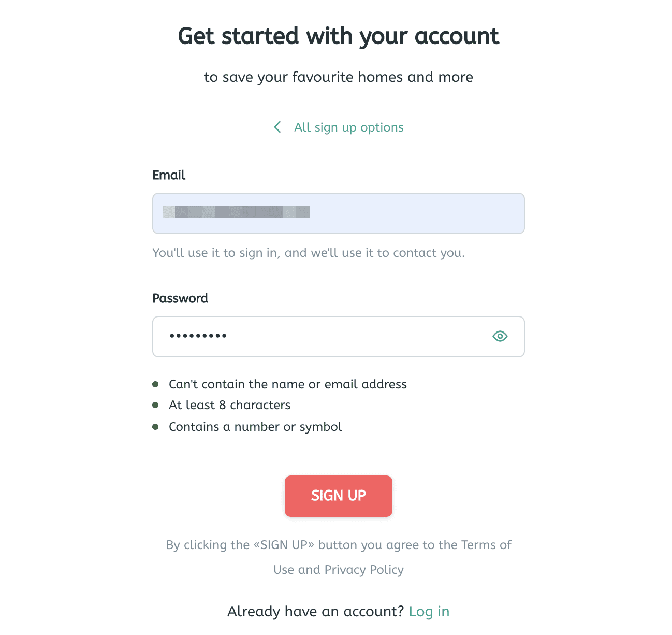Click the Password field label
672x635 pixels.
point(180,298)
